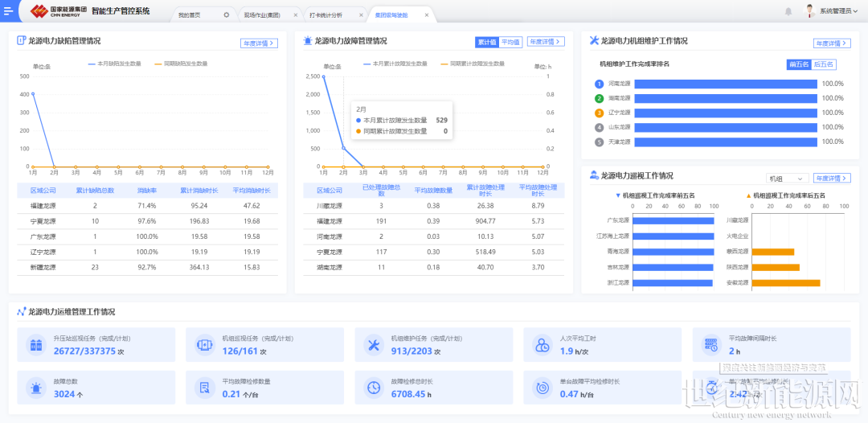Click the 升压站巡视任务 card icon
Image resolution: width=868 pixels, height=423 pixels.
point(36,345)
